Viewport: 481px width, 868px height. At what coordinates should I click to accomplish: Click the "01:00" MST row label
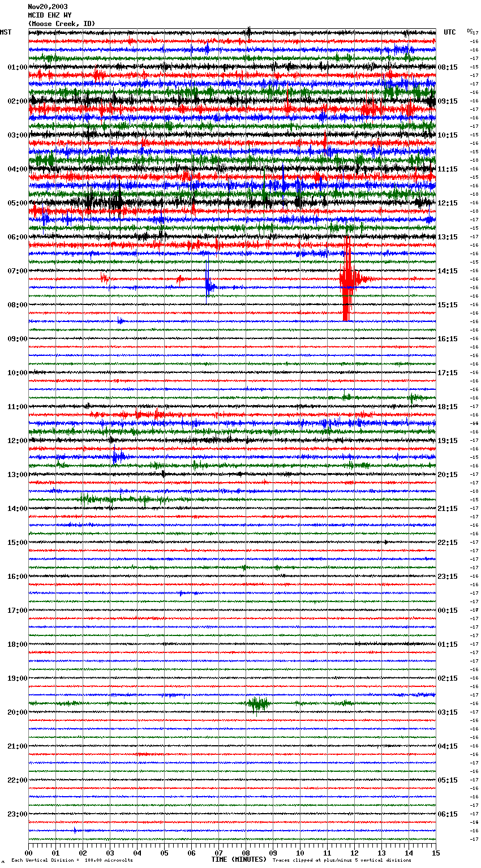(x=18, y=67)
